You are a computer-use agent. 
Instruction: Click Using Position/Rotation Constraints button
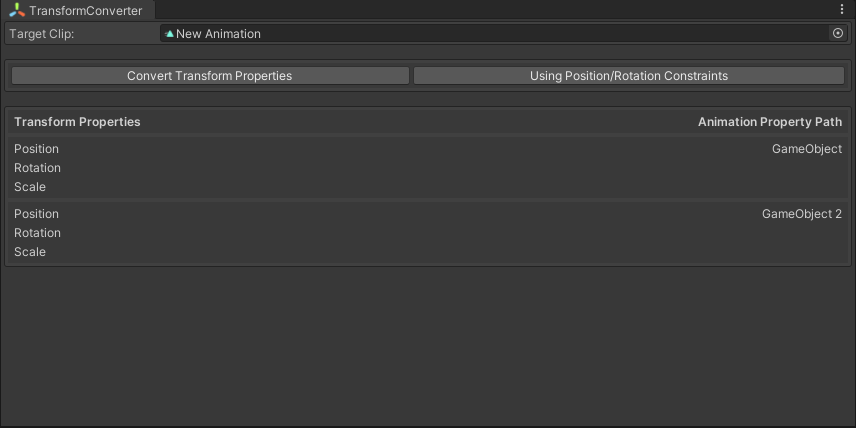coord(628,76)
